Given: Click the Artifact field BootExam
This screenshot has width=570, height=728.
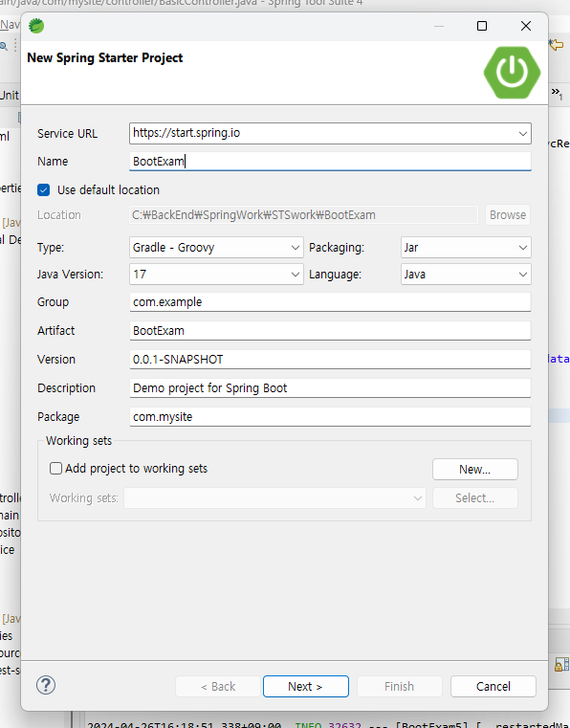Looking at the screenshot, I should pos(330,331).
